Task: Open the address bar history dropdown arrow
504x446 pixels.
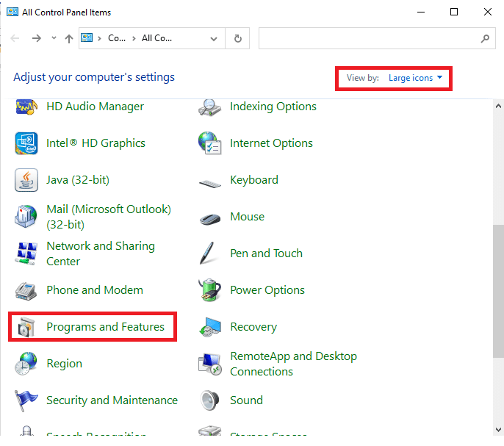Action: (214, 39)
